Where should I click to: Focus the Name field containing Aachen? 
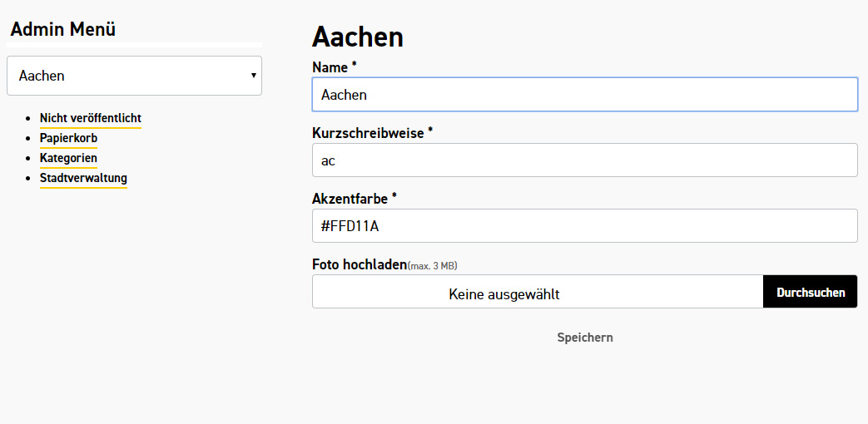pyautogui.click(x=584, y=95)
